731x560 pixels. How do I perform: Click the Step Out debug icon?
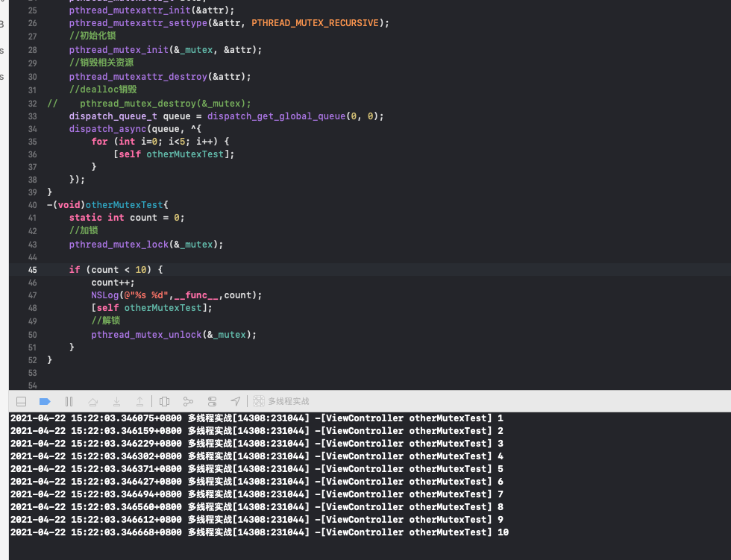[x=139, y=402]
